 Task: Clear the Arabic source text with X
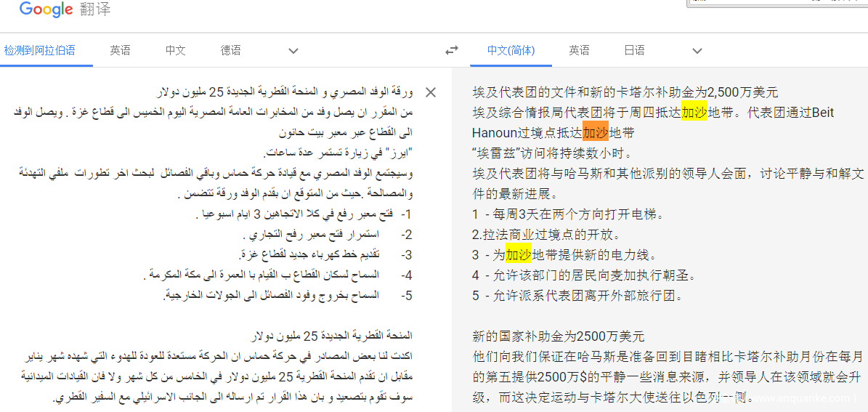[x=430, y=92]
